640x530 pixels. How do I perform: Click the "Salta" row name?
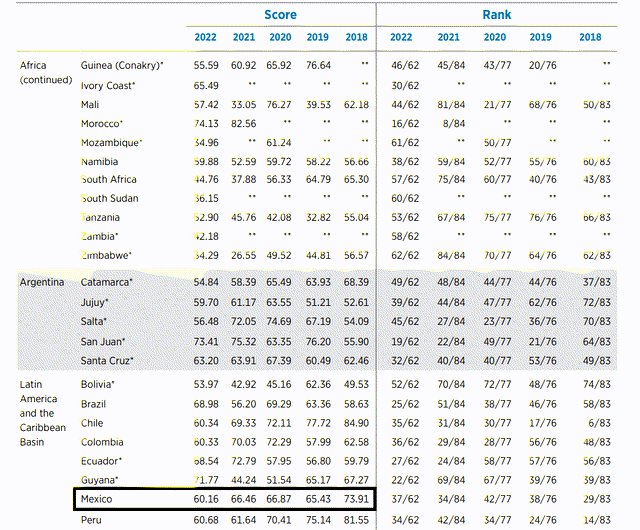point(93,321)
